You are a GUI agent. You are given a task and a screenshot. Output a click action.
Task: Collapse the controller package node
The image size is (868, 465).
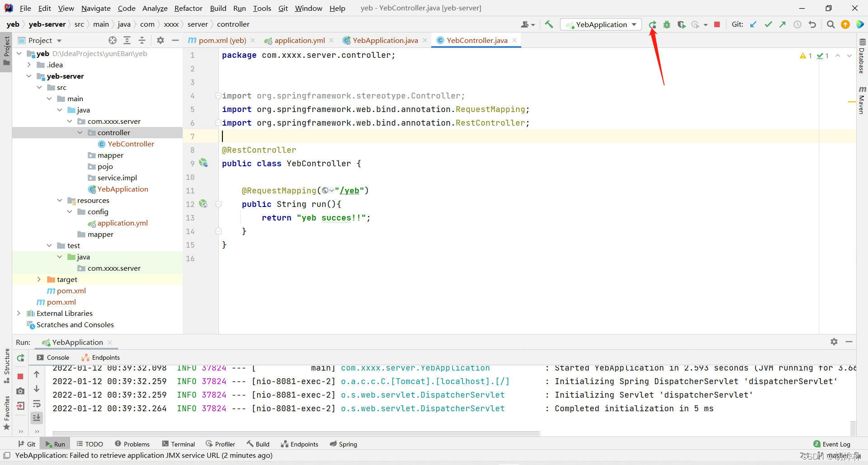pyautogui.click(x=80, y=132)
